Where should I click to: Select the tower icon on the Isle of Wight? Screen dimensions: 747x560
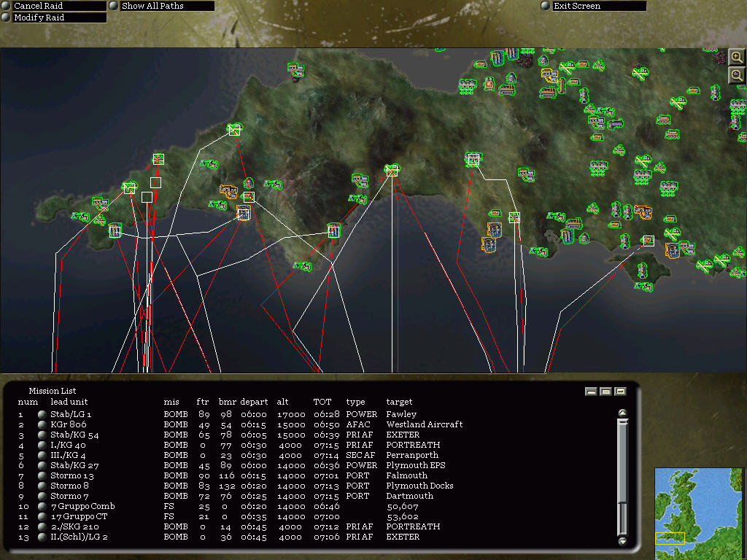pos(642,271)
